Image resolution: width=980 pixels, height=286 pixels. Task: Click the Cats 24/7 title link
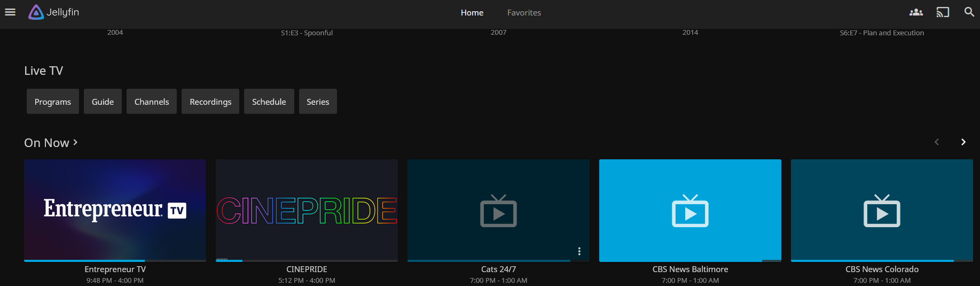pos(498,269)
